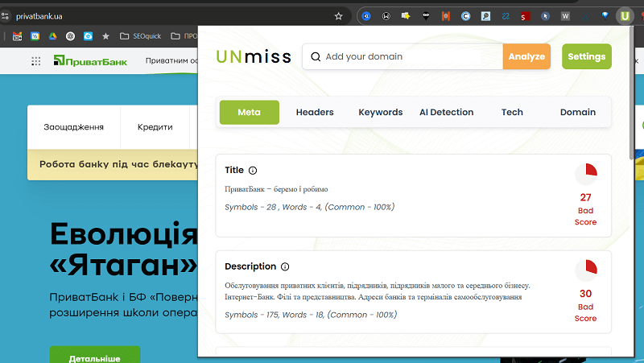The height and width of the screenshot is (363, 644).
Task: Click the orange Analyze button
Action: tap(526, 56)
